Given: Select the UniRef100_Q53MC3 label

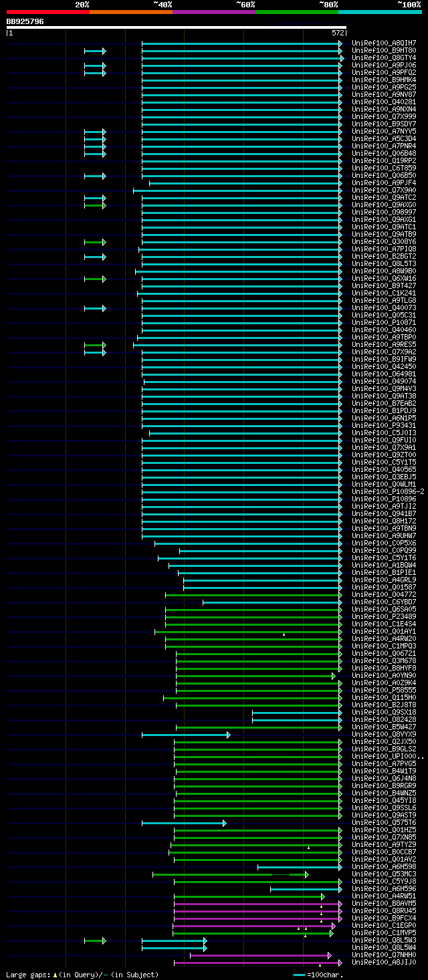Looking at the screenshot, I should coord(384,874).
